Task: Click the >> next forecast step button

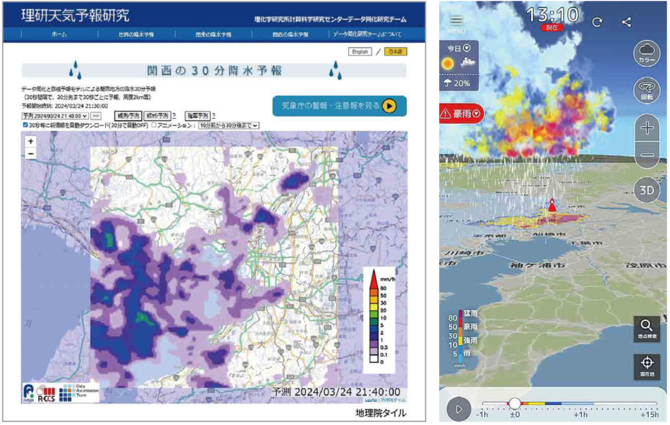Action: (96, 116)
